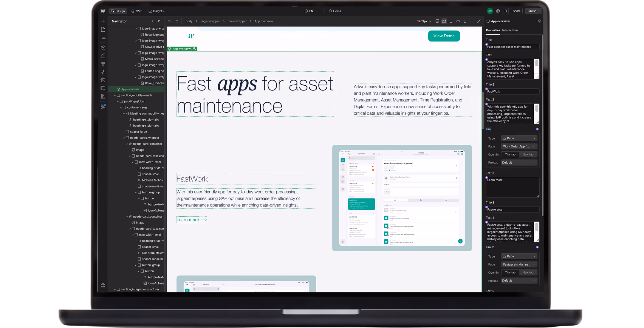Select the Design mode tab
Viewport: 644px width, 328px height.
coord(118,11)
